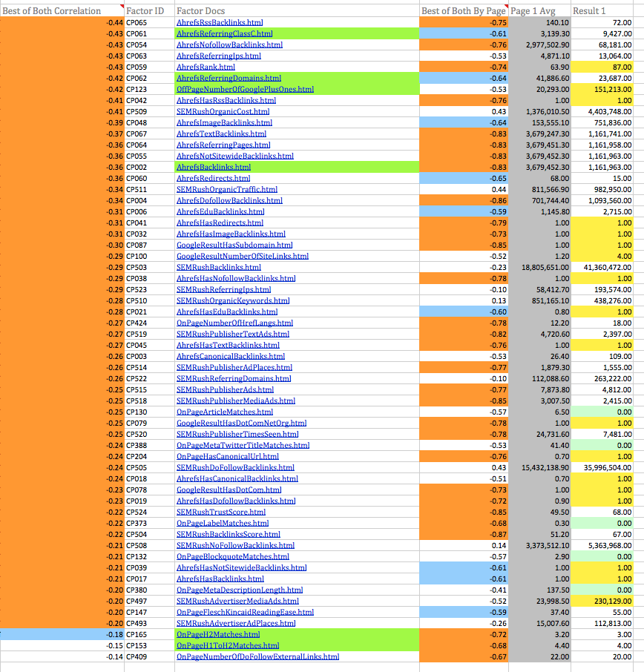Select the 112,813.00 result cell
The image size is (644, 672).
[602, 625]
